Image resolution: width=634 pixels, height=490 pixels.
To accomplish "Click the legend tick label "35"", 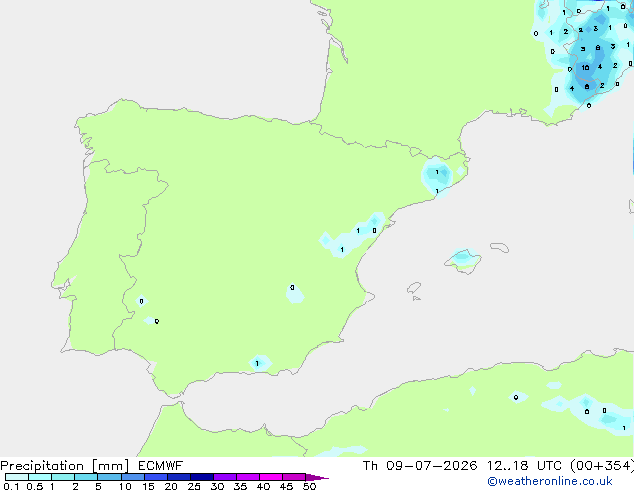I will (x=240, y=486).
